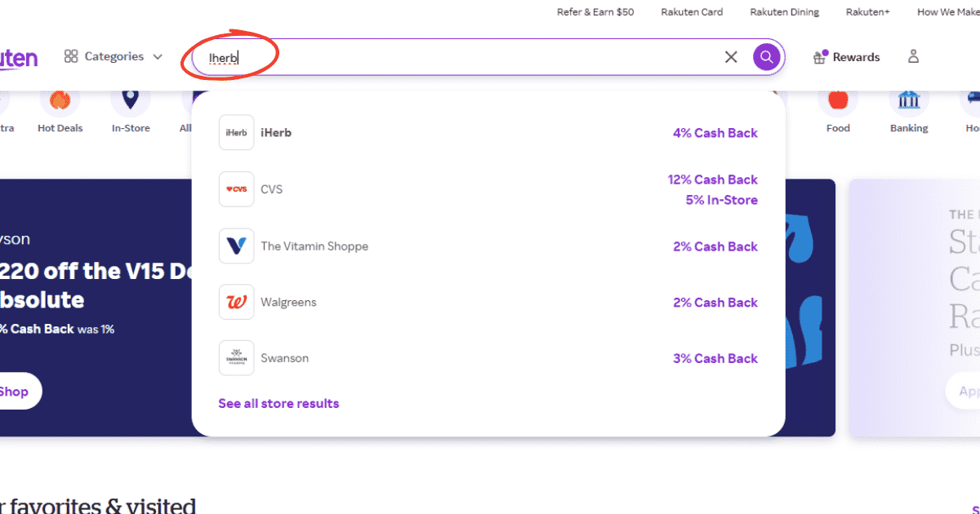Viewport: 980px width, 514px height.
Task: Choose CVS 12% Cash Back offer
Action: (x=713, y=179)
